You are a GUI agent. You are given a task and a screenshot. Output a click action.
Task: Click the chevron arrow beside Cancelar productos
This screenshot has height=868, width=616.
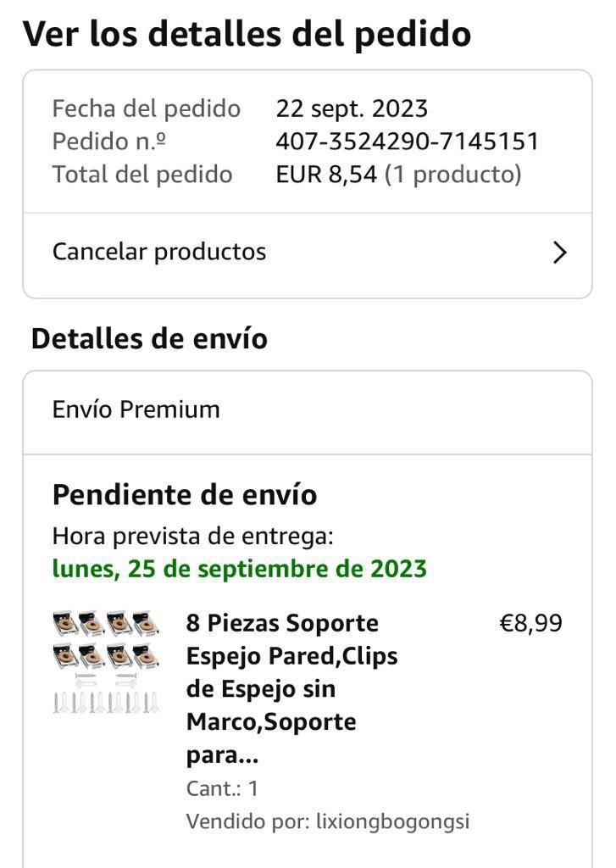coord(559,253)
